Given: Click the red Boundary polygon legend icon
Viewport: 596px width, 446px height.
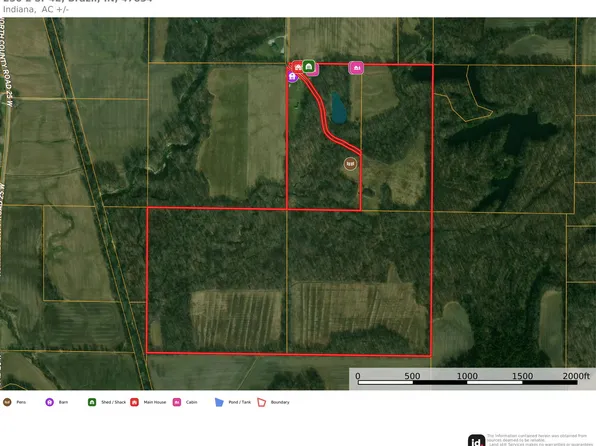Looking at the screenshot, I should click(x=262, y=402).
